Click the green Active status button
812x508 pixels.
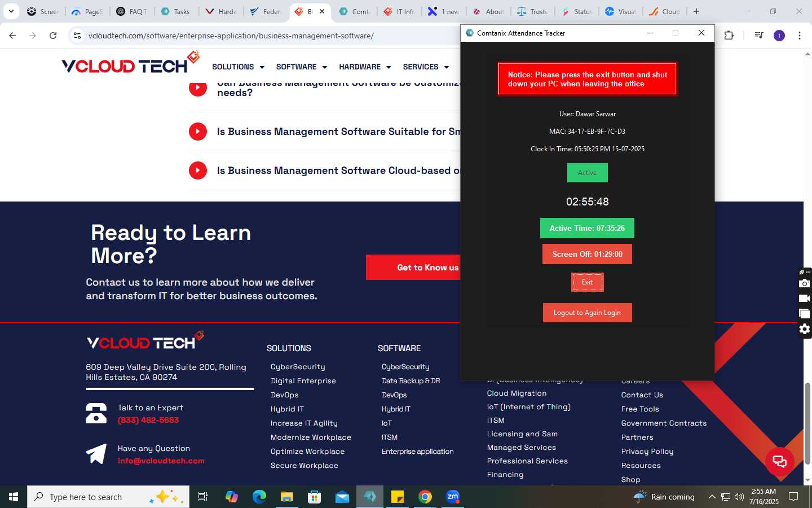(x=587, y=173)
